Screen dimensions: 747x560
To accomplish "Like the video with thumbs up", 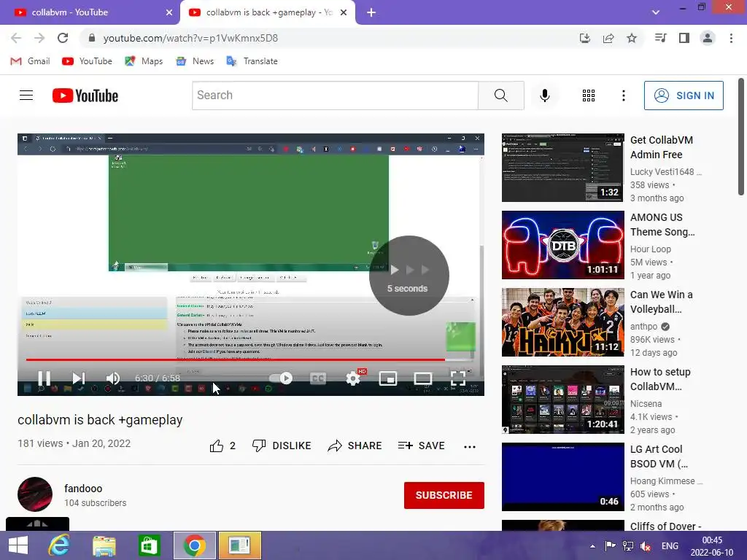I will tap(222, 446).
